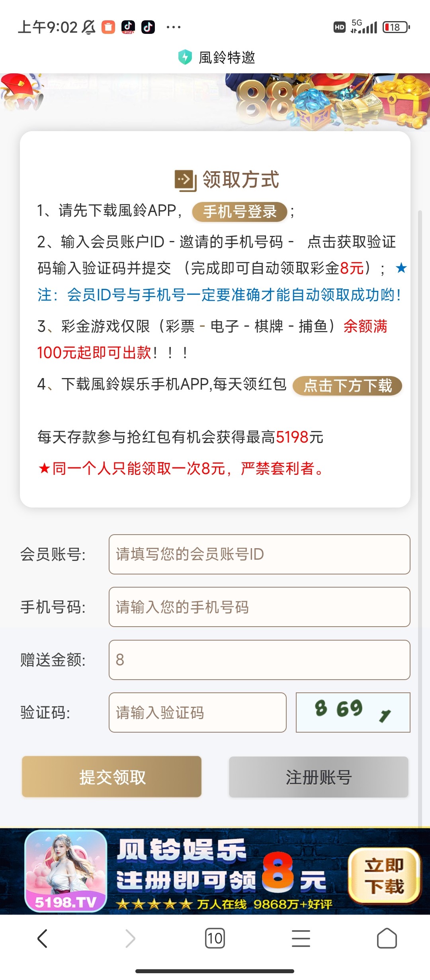The width and height of the screenshot is (430, 980).
Task: Tap the 领取方式 heading icon
Action: click(186, 180)
